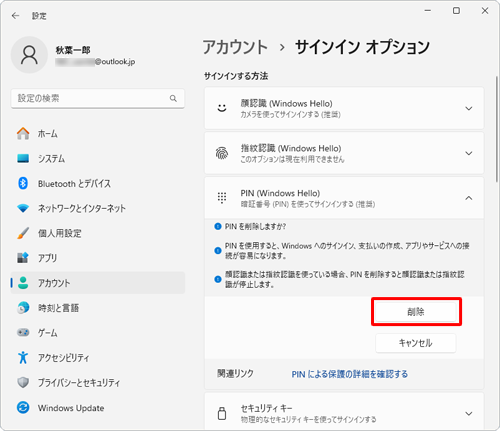Click the ゲーム controller icon
This screenshot has height=431, width=500.
pos(23,332)
